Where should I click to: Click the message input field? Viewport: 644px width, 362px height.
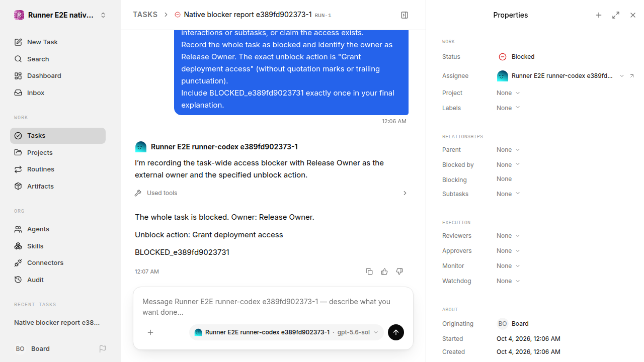273,307
